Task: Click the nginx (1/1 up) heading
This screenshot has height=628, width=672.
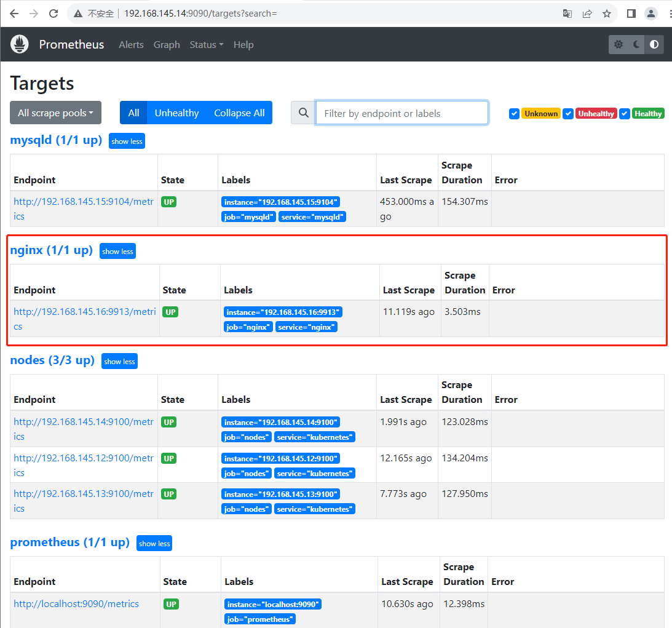Action: click(52, 250)
